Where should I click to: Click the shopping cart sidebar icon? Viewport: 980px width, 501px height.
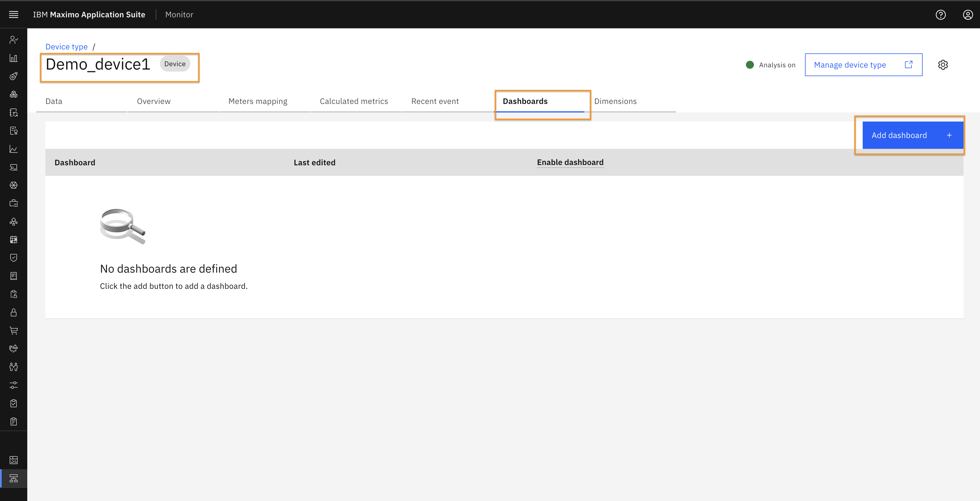pos(14,331)
